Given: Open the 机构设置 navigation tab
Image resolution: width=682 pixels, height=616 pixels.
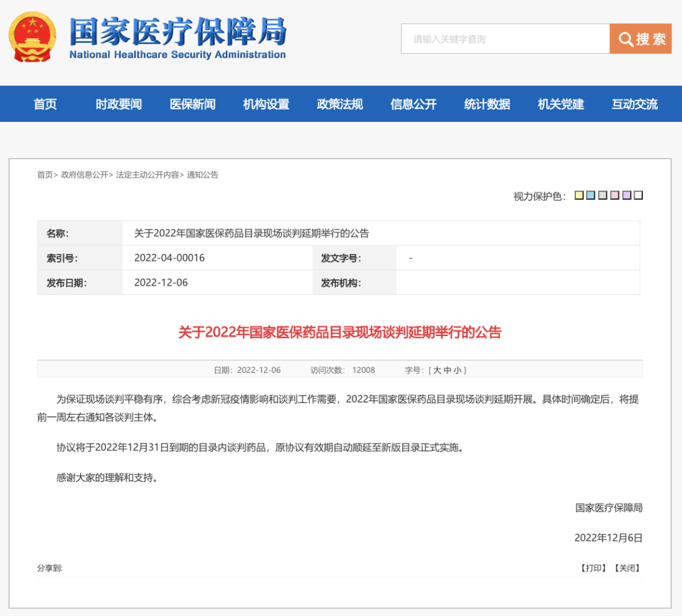Looking at the screenshot, I should click(266, 104).
